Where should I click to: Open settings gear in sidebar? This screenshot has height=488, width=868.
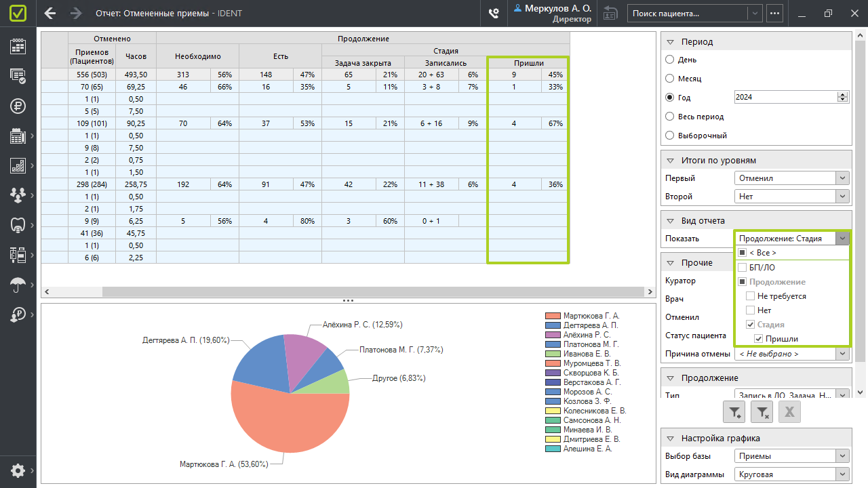(18, 470)
